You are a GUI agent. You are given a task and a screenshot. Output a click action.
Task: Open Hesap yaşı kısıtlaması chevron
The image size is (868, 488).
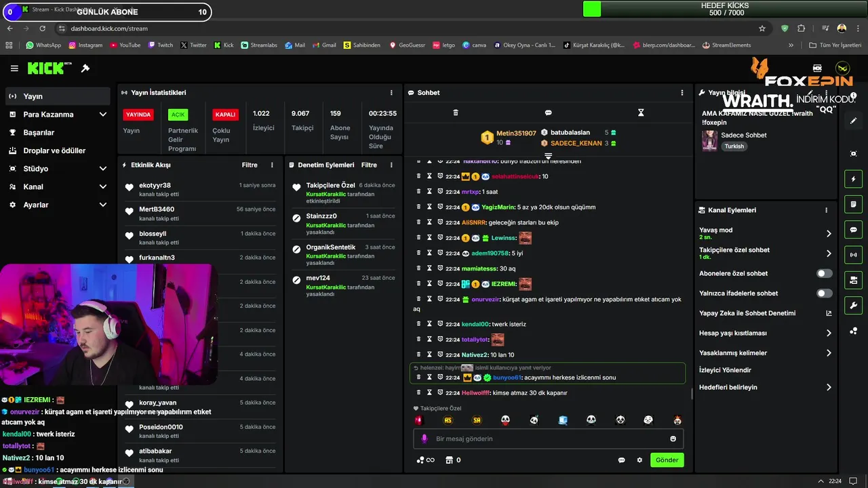(829, 333)
